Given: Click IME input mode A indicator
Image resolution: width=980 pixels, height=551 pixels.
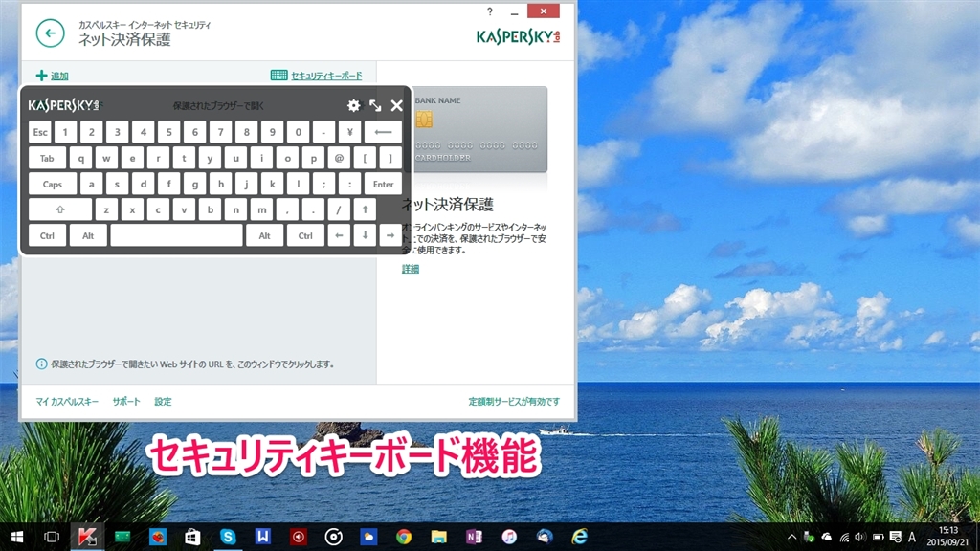Looking at the screenshot, I should tap(912, 538).
